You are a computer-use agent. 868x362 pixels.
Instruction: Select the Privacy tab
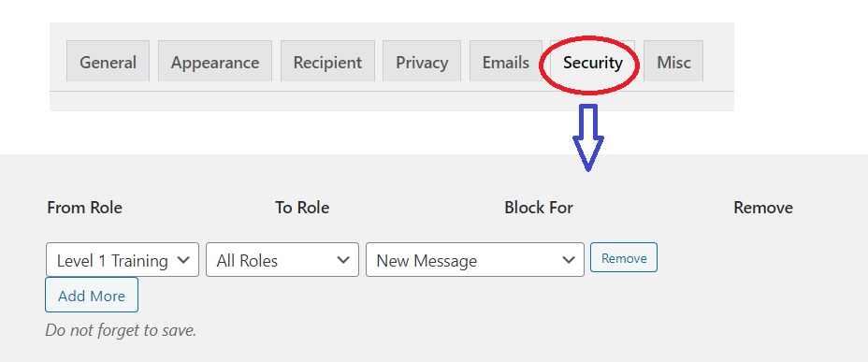[422, 62]
